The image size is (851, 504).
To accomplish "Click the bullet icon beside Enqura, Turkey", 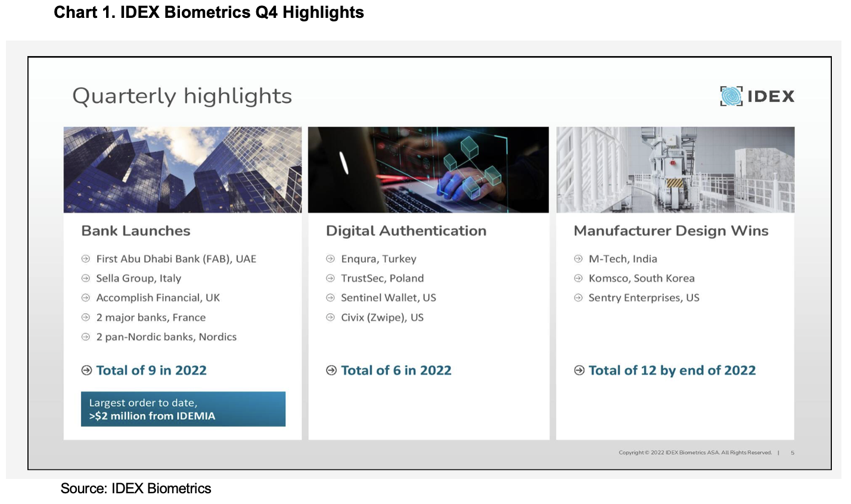I will 331,259.
